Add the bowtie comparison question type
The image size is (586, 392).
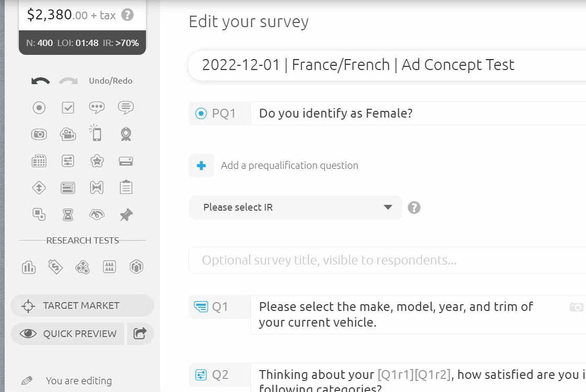point(97,188)
